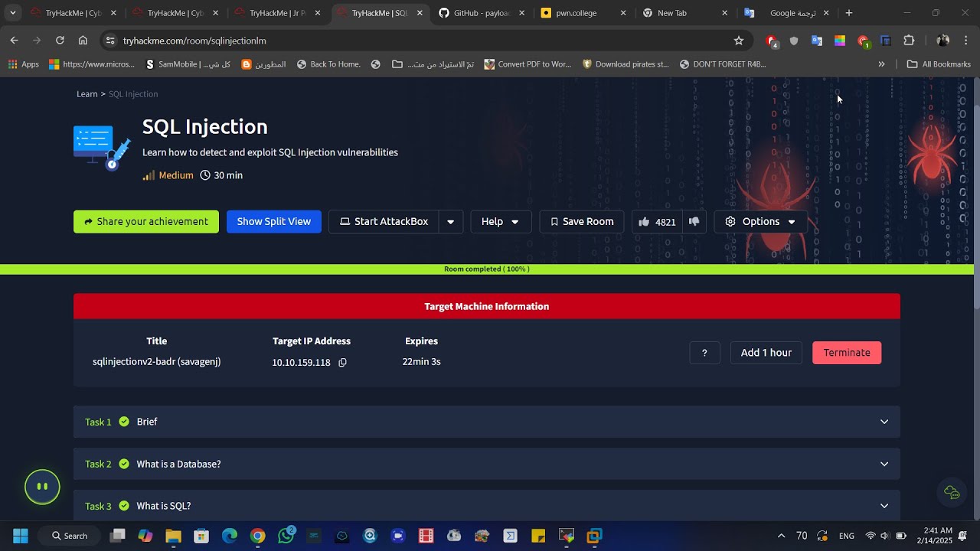Image resolution: width=980 pixels, height=551 pixels.
Task: Open Back To Home bookmark
Action: coord(328,64)
